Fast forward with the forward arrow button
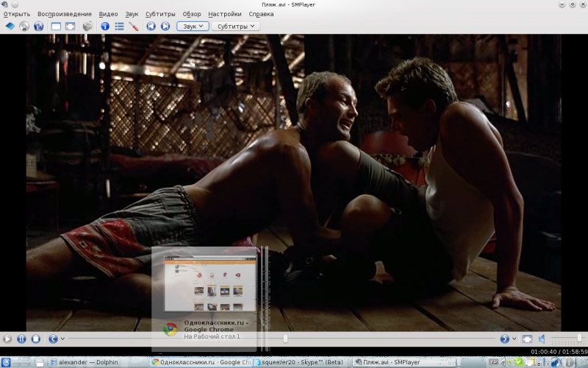This screenshot has width=588, height=368. point(505,339)
